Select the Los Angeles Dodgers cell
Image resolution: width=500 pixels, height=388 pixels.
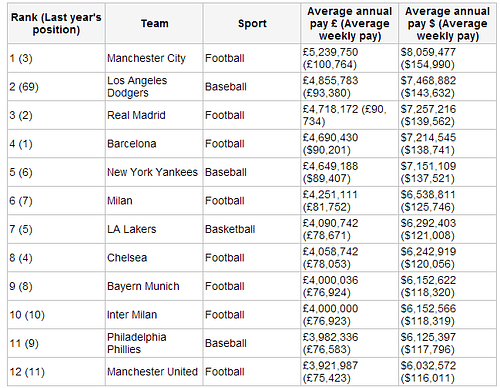(x=154, y=87)
